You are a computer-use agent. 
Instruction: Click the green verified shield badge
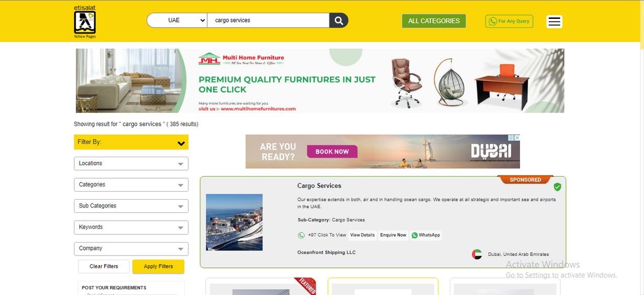pyautogui.click(x=557, y=187)
